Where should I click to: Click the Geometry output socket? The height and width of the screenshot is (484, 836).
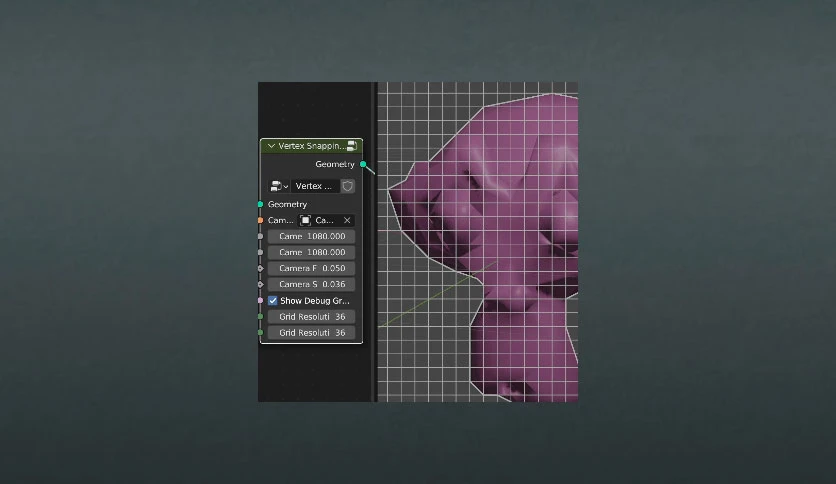click(x=363, y=164)
